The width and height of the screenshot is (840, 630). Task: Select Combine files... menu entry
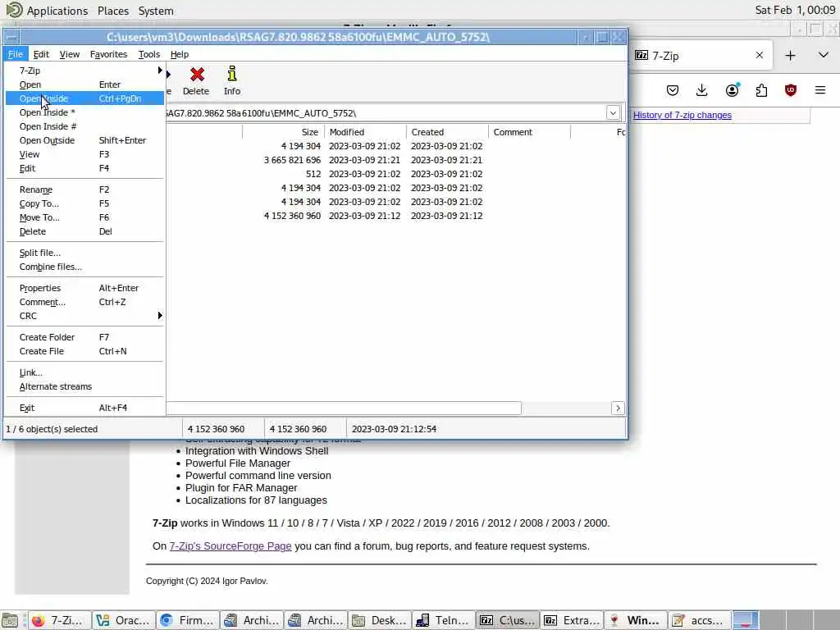tap(84, 267)
